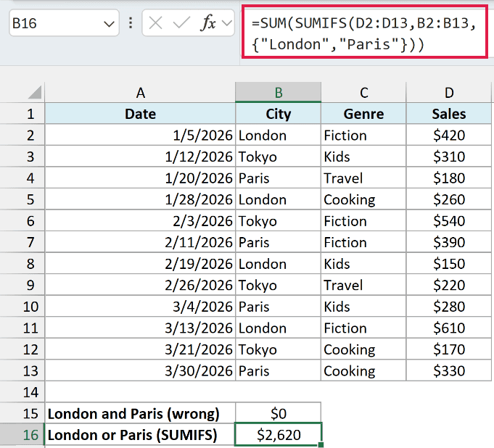The height and width of the screenshot is (448, 494).
Task: Click the date cell 3/13/2026
Action: (140, 328)
